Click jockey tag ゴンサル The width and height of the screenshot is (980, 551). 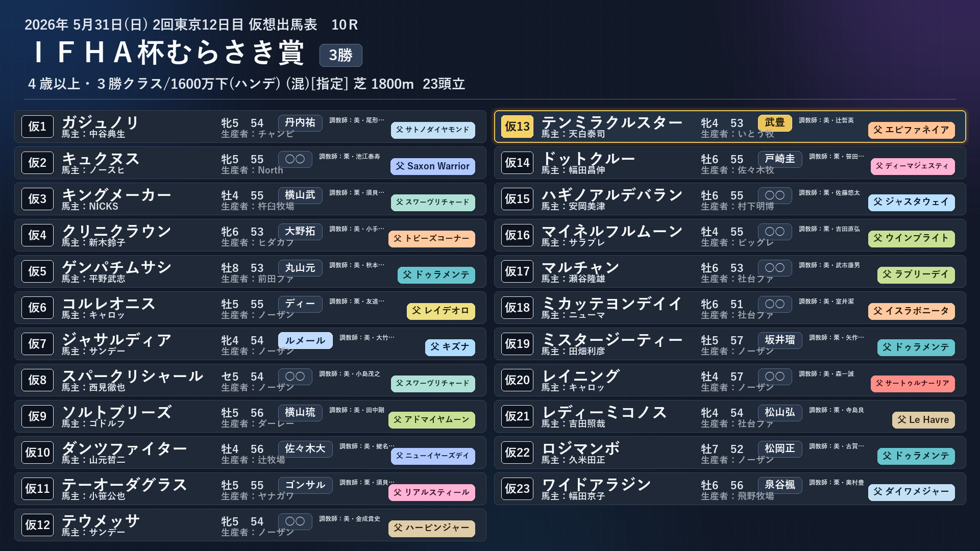[x=305, y=485]
